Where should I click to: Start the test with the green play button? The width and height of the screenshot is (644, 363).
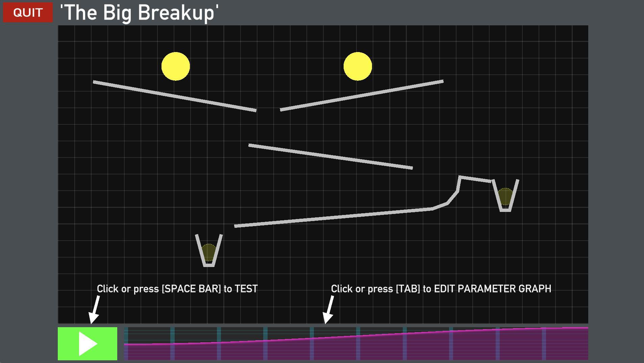pyautogui.click(x=88, y=343)
